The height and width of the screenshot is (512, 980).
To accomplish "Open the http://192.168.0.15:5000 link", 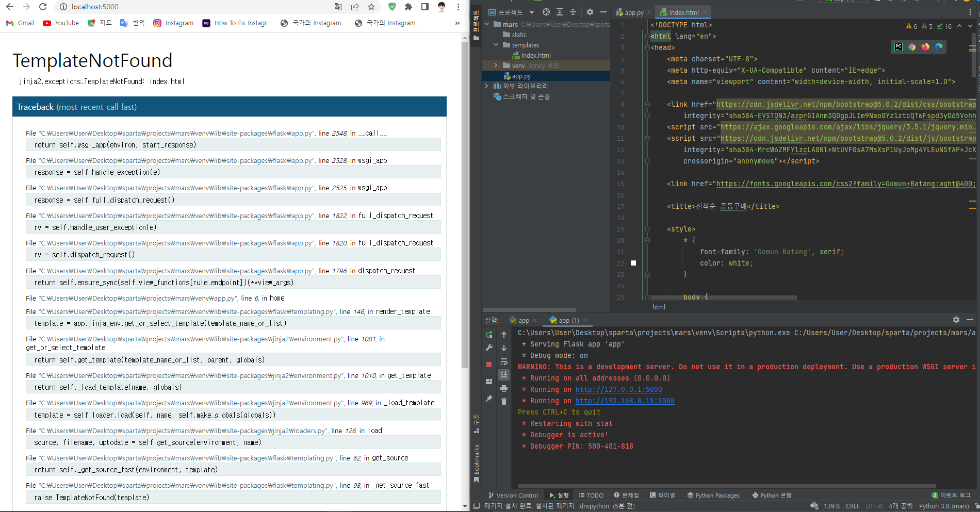I will pos(625,401).
